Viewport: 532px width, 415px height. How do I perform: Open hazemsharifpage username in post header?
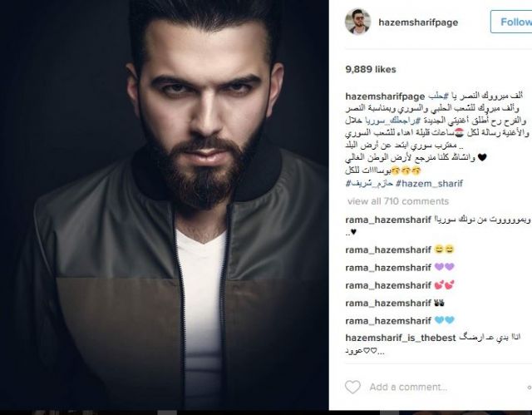[418, 22]
